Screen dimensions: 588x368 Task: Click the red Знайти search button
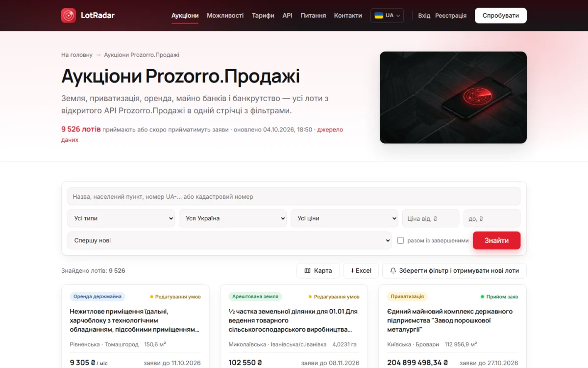(x=496, y=240)
